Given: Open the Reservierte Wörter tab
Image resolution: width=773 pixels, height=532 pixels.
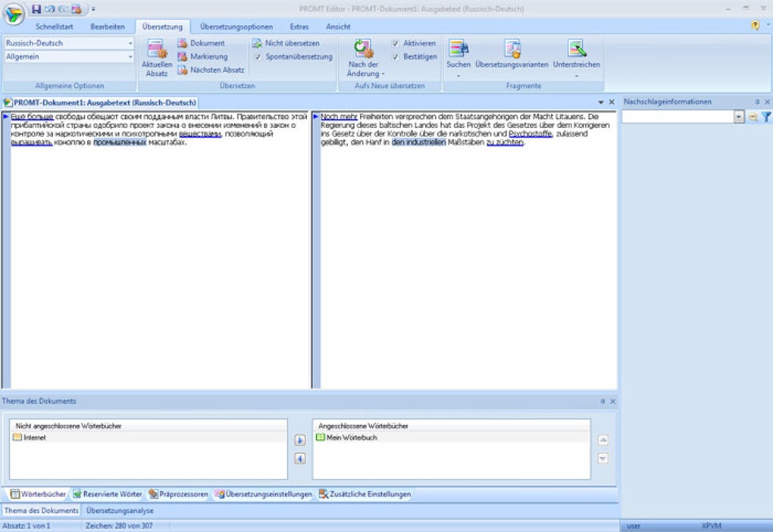Looking at the screenshot, I should (x=108, y=494).
